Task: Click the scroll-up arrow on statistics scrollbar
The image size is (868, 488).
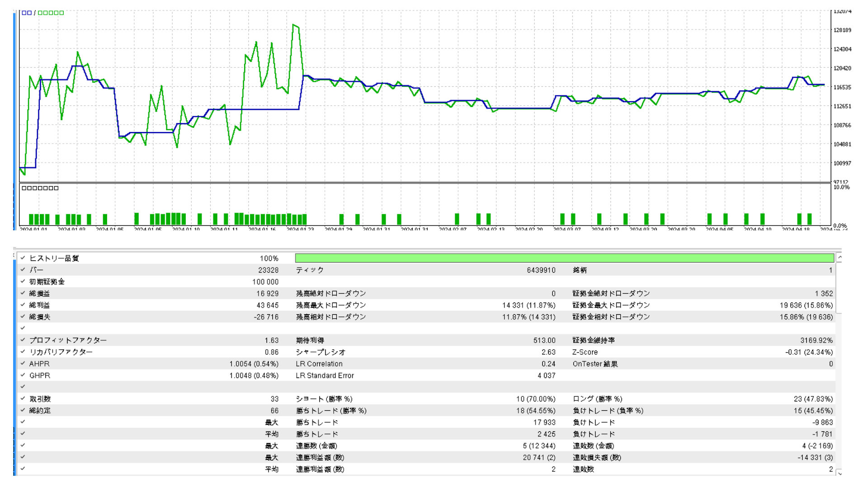Action: 839,258
